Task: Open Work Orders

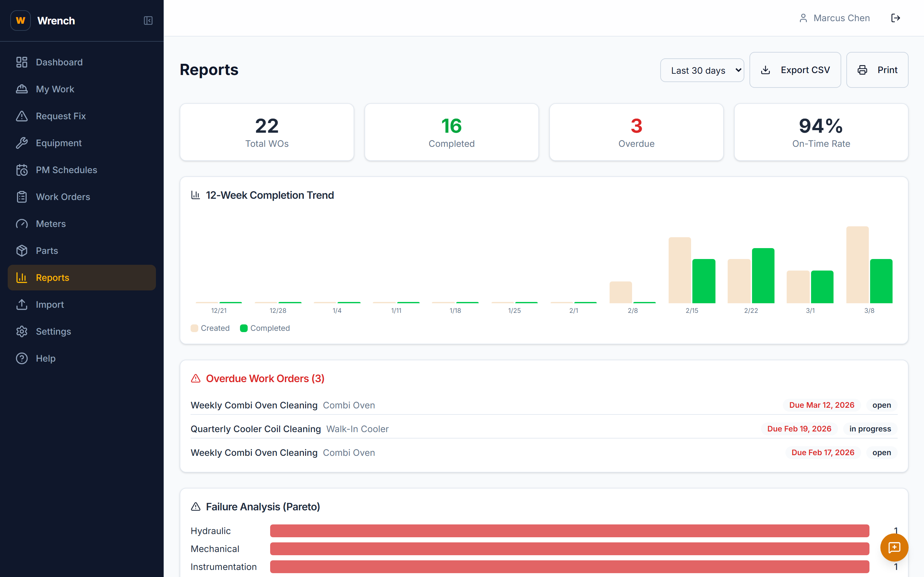Action: [63, 197]
